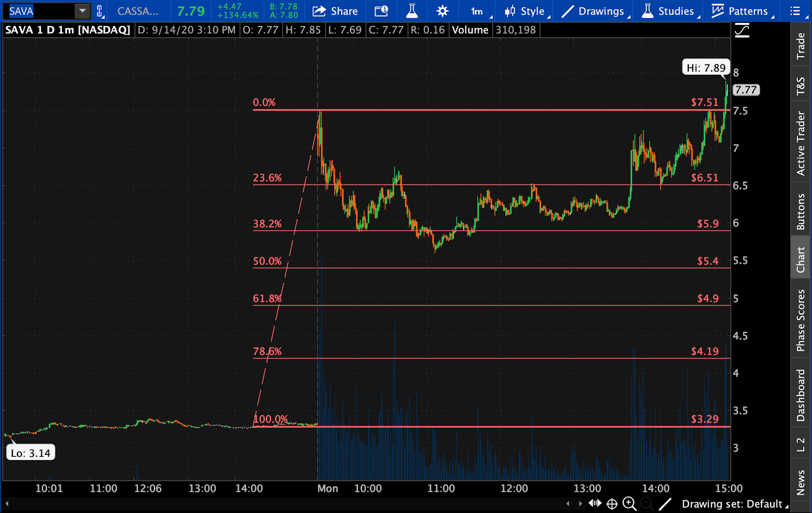Click the Volume 310,198 readout
This screenshot has height=513, width=812.
click(x=494, y=30)
